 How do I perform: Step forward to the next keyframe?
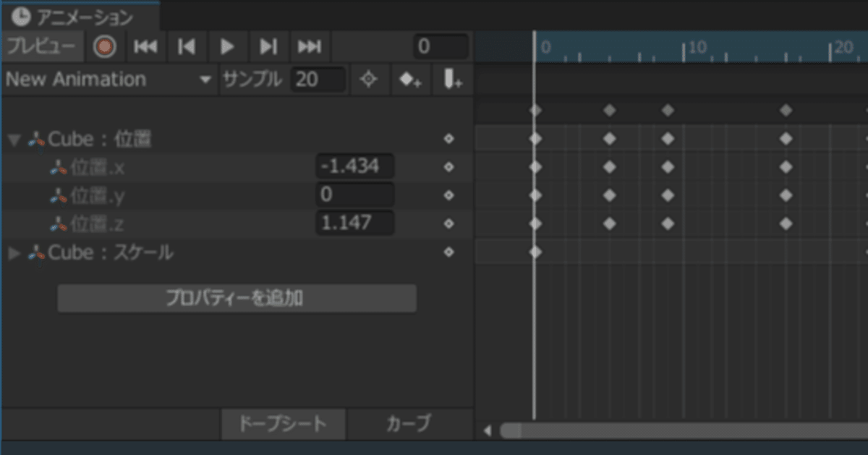[268, 46]
